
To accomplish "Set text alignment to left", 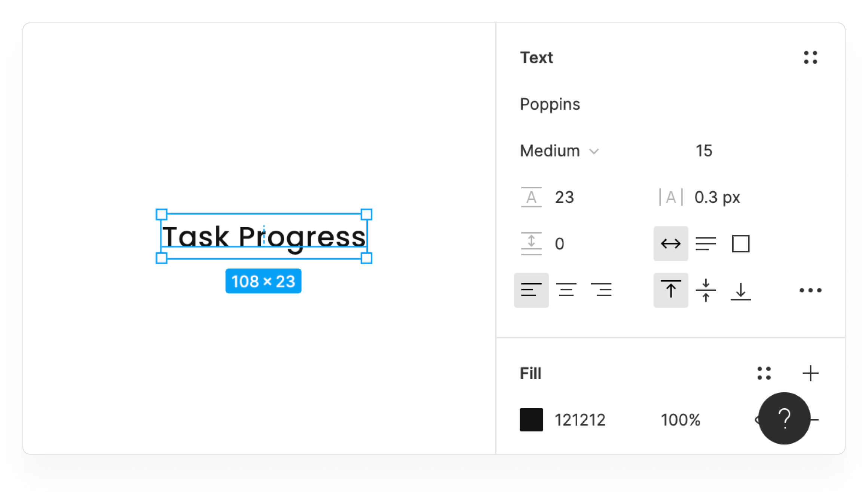I will tap(531, 290).
